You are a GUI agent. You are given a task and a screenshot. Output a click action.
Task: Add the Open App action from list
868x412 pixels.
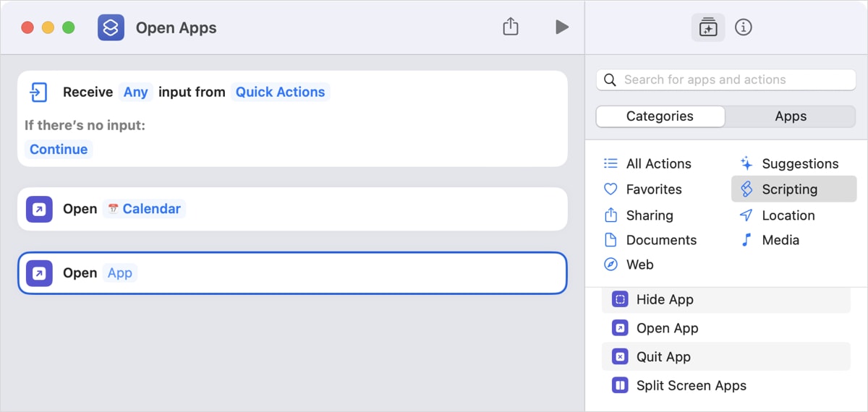(726, 328)
